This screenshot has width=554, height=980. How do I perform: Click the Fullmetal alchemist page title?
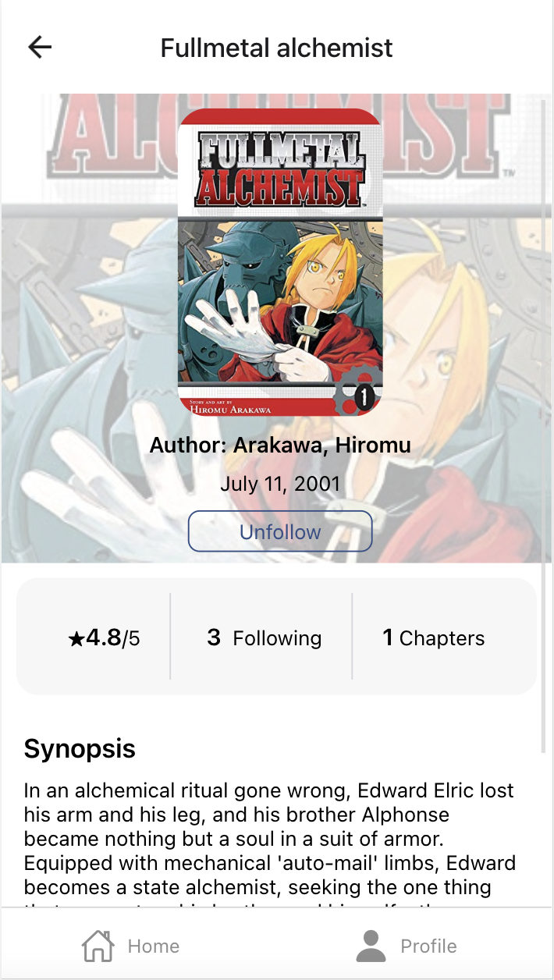click(x=276, y=48)
